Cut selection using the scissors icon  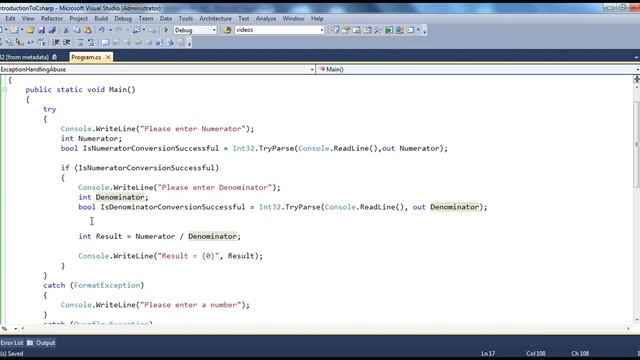(x=66, y=30)
